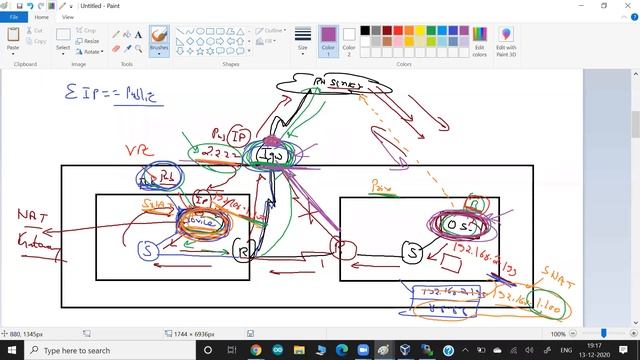Open the Size thickness dropdown
The image size is (640, 360).
[302, 42]
